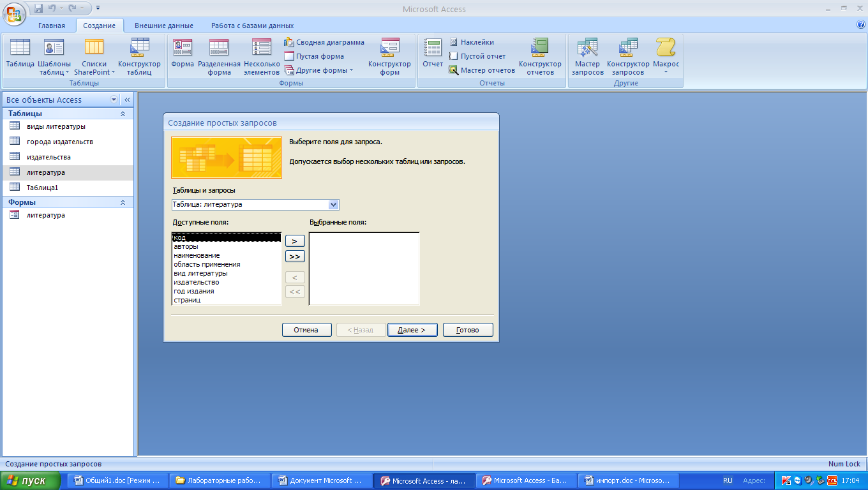Save using Quick Access toolbar icon
Viewport: 868px width, 490px height.
click(x=38, y=8)
